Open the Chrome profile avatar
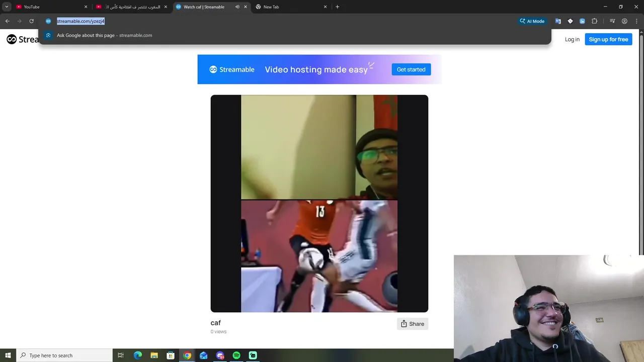The image size is (644, 362). 624,21
